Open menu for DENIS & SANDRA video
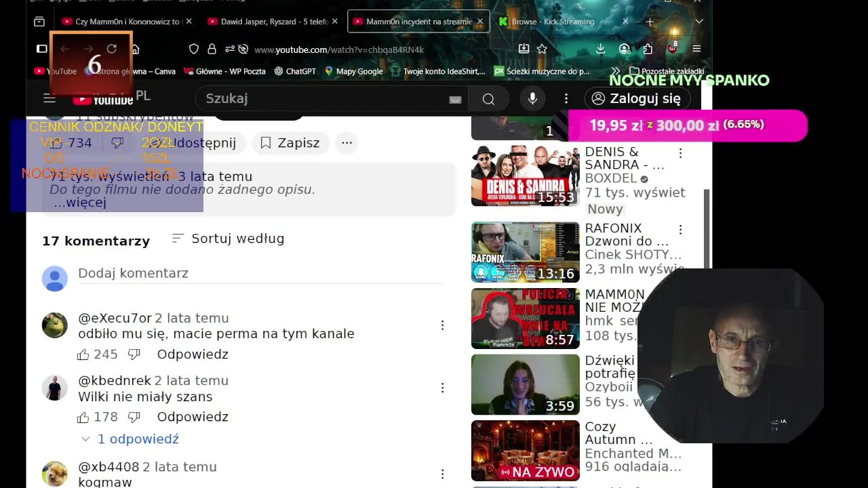The width and height of the screenshot is (868, 488). click(680, 153)
